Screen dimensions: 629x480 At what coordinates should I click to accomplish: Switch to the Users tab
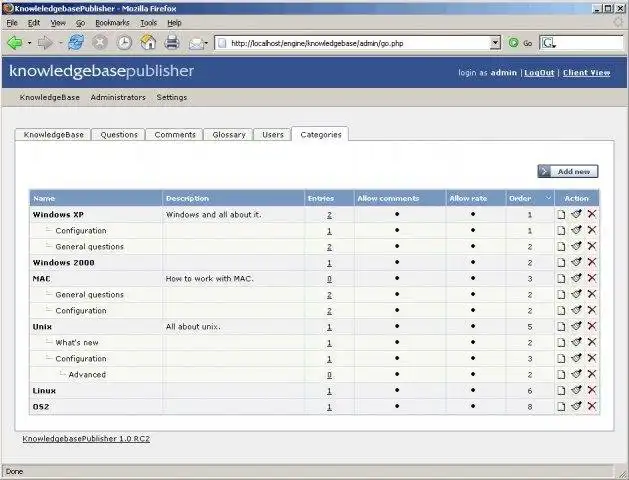click(x=273, y=135)
